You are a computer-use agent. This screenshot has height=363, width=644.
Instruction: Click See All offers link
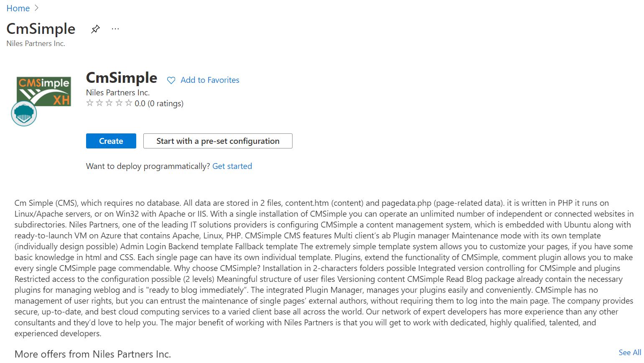(630, 353)
